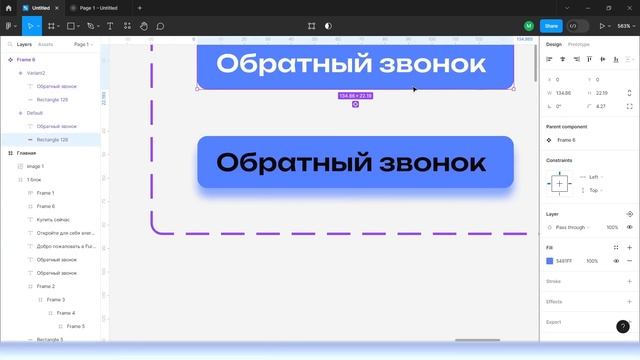Switch to the Prototype tab
This screenshot has height=360, width=640.
click(578, 44)
